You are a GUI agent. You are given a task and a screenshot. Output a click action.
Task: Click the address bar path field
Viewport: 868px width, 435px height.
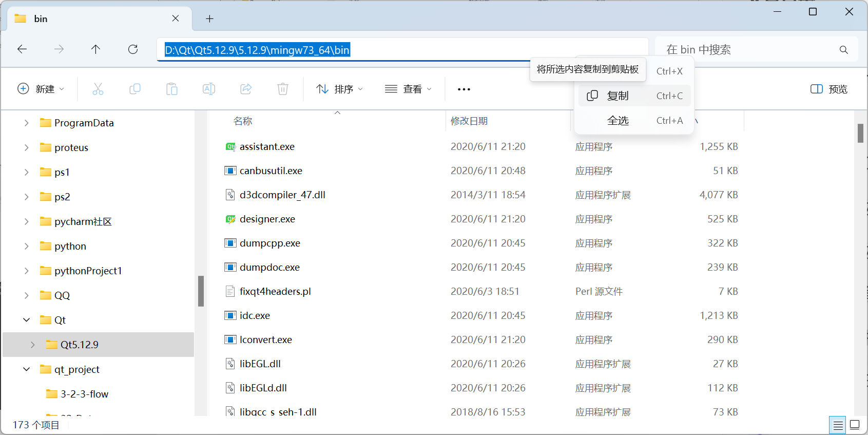[402, 50]
